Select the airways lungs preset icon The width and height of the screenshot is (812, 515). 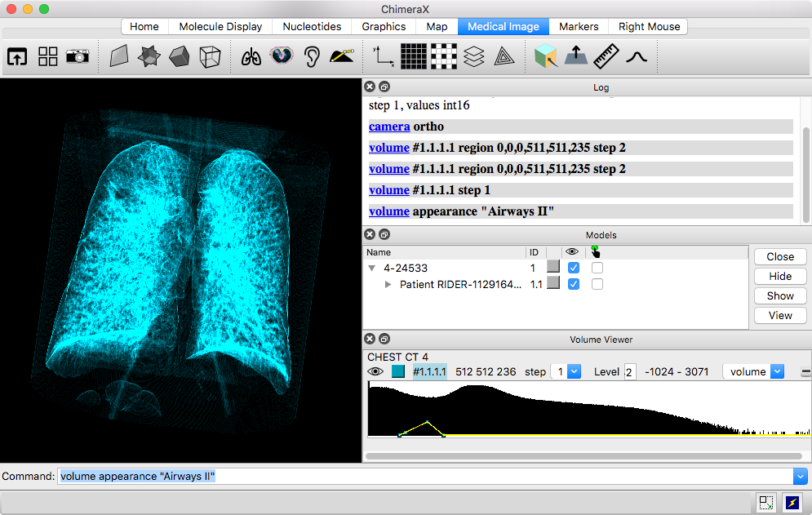click(x=251, y=56)
